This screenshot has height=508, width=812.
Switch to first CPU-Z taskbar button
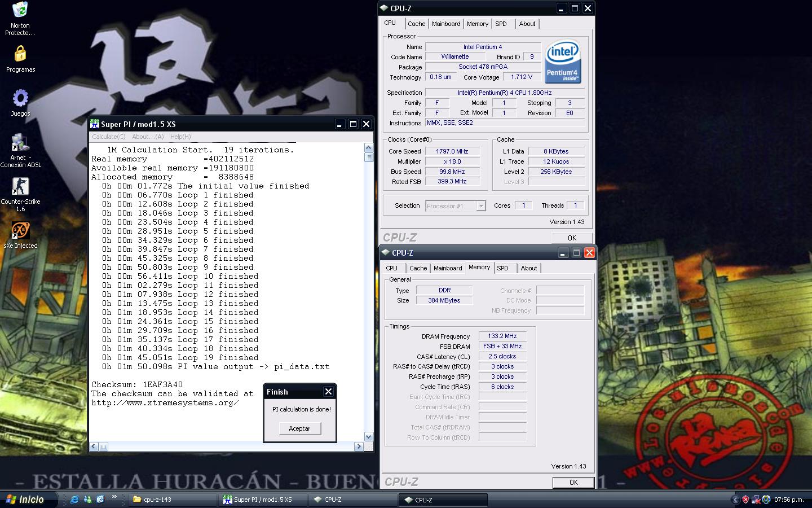click(354, 500)
